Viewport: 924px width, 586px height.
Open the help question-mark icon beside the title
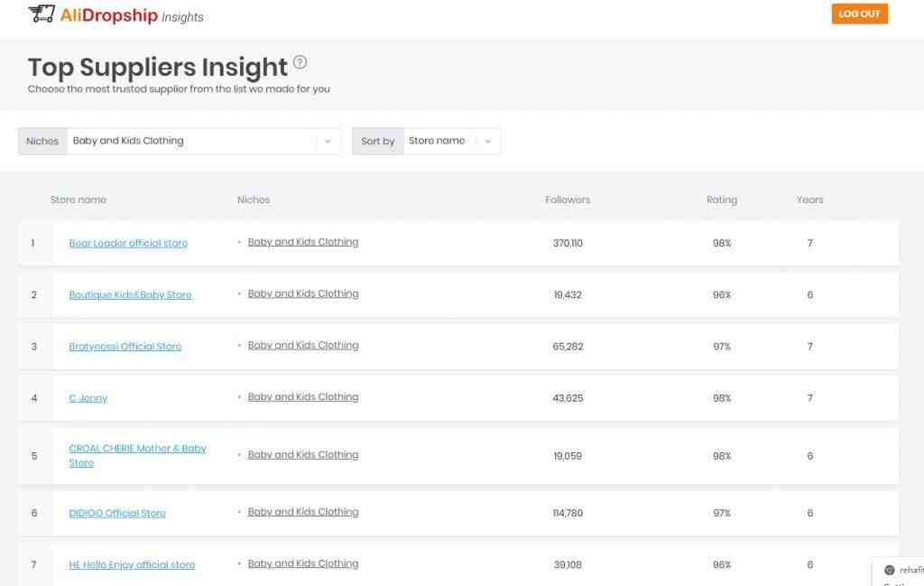tap(300, 62)
